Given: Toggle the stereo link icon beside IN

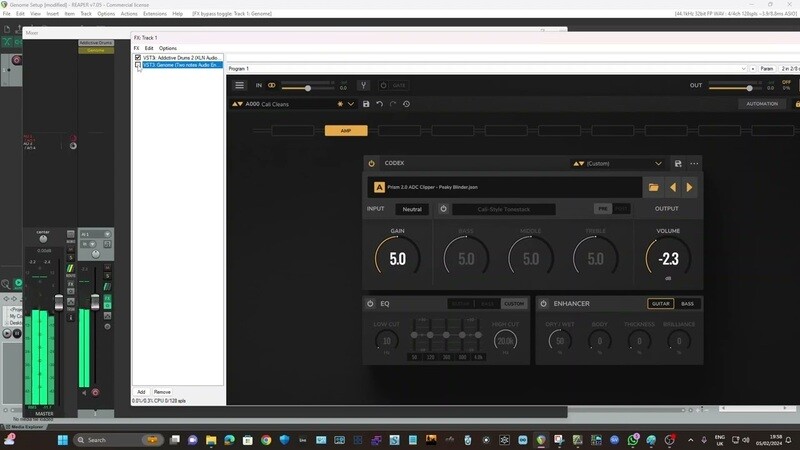Looking at the screenshot, I should tap(271, 85).
